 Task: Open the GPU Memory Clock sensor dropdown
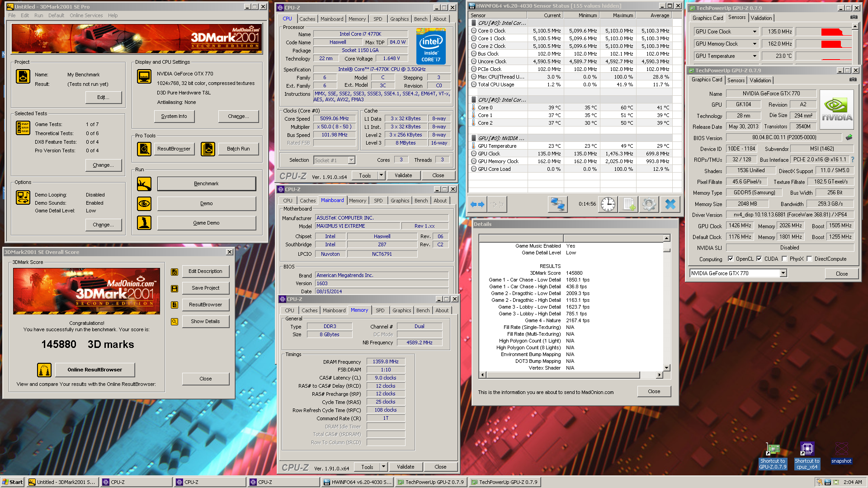(x=755, y=44)
